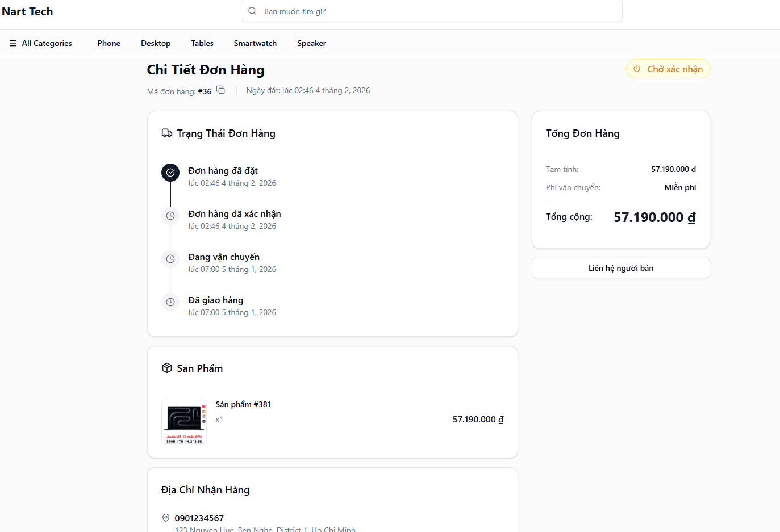780x532 pixels.
Task: Click the Nart Tech logo
Action: (x=27, y=11)
